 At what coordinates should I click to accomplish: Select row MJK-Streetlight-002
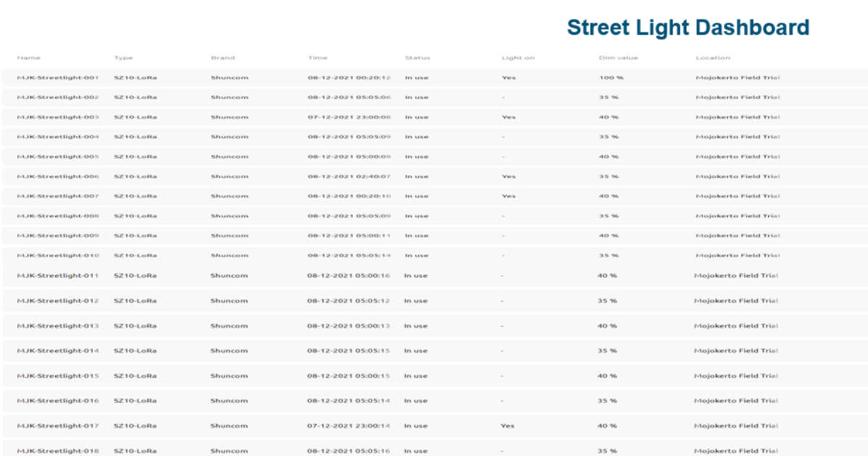click(x=434, y=97)
